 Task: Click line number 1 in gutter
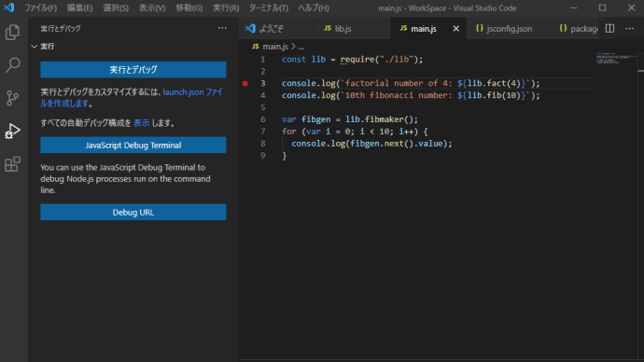click(x=263, y=60)
